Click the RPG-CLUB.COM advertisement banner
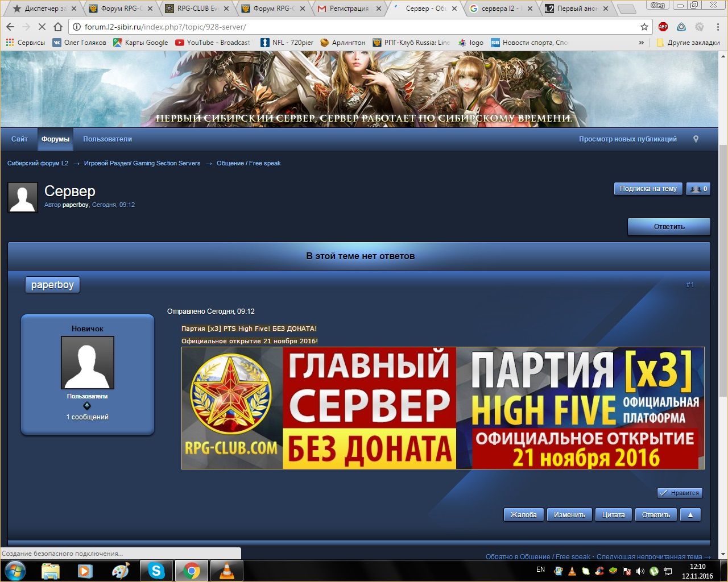 pyautogui.click(x=442, y=408)
